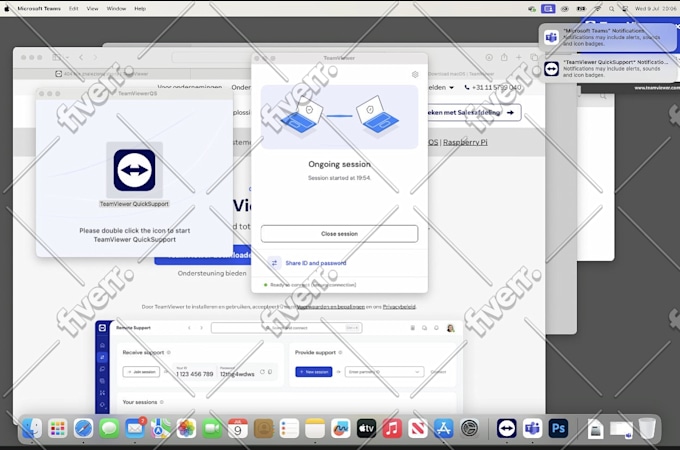Viewport: 680px width, 450px height.
Task: Open the Apple menu
Action: tap(7, 9)
